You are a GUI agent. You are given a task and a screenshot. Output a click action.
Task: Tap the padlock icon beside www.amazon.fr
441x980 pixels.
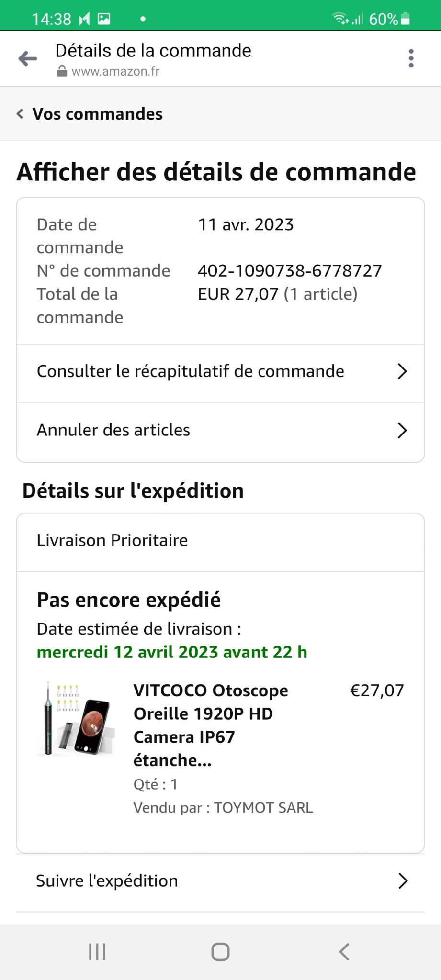[62, 71]
